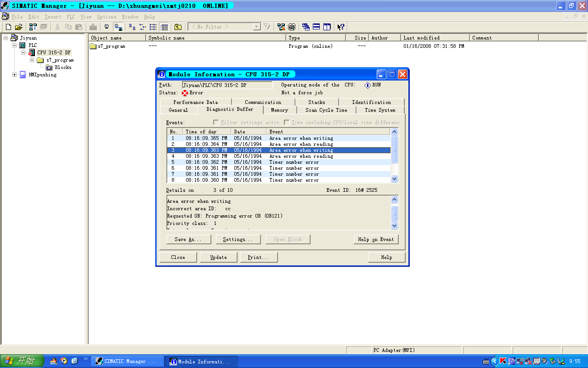Screen dimensions: 588x368
Task: Click the CPU 315-2 DP module icon
Action: click(x=31, y=52)
